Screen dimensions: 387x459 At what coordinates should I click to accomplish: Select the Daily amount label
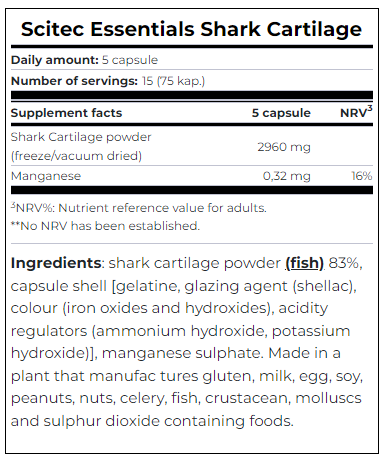[55, 60]
